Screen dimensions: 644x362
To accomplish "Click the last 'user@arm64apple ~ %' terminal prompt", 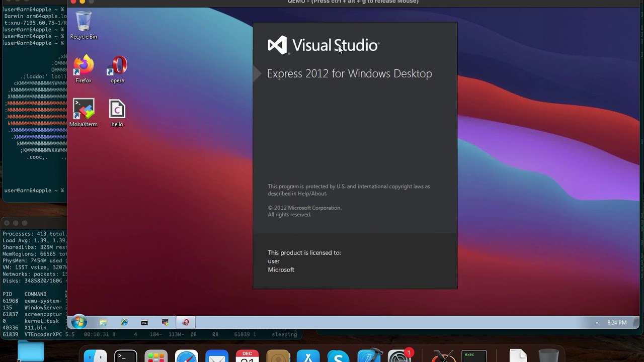I will point(34,191).
